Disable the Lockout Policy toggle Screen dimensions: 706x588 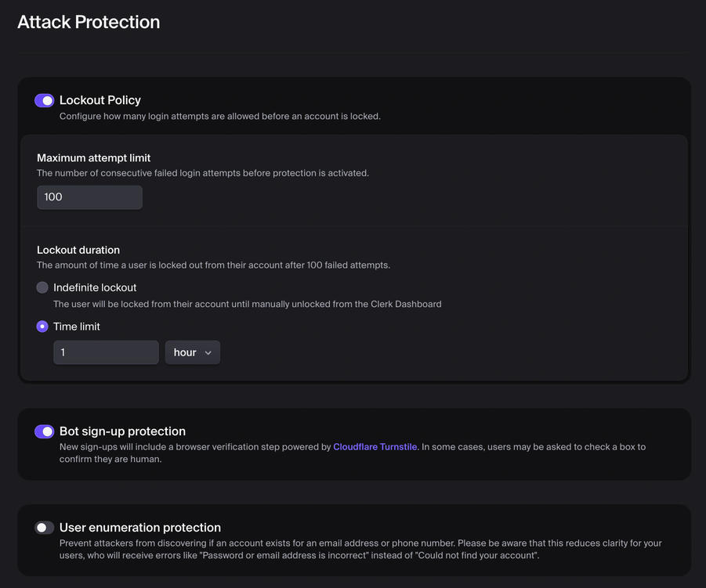click(45, 100)
